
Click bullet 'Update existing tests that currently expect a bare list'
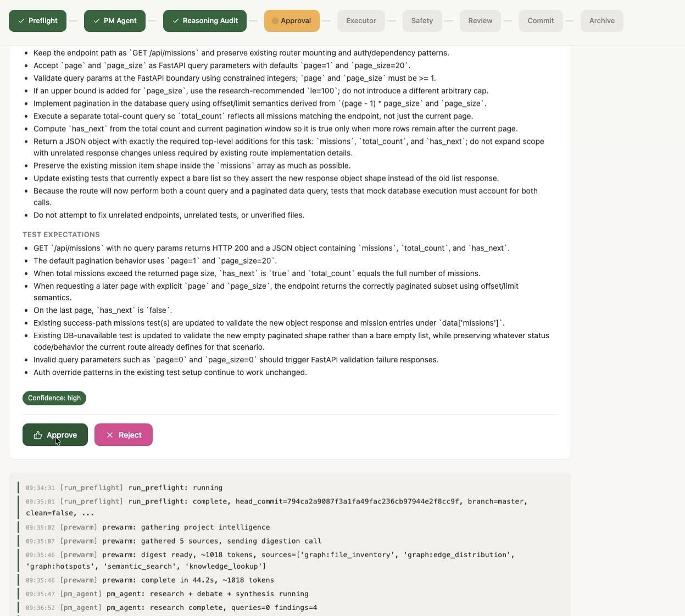pos(266,178)
